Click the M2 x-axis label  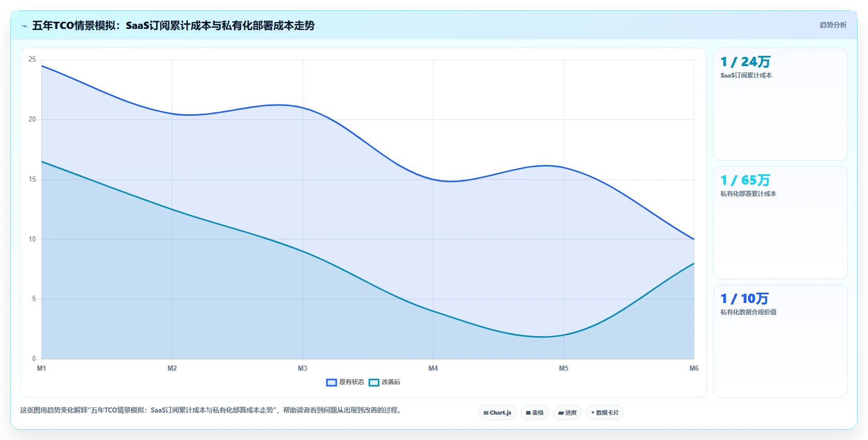(172, 368)
